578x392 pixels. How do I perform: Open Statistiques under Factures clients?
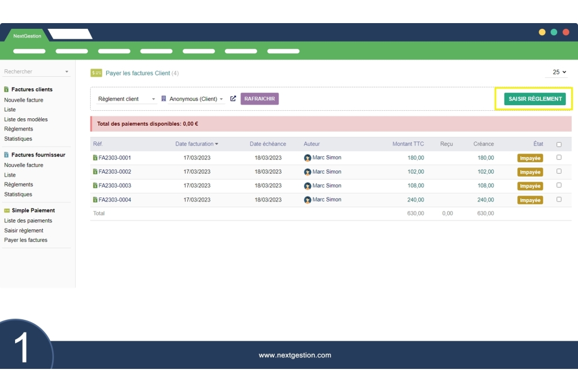(18, 139)
